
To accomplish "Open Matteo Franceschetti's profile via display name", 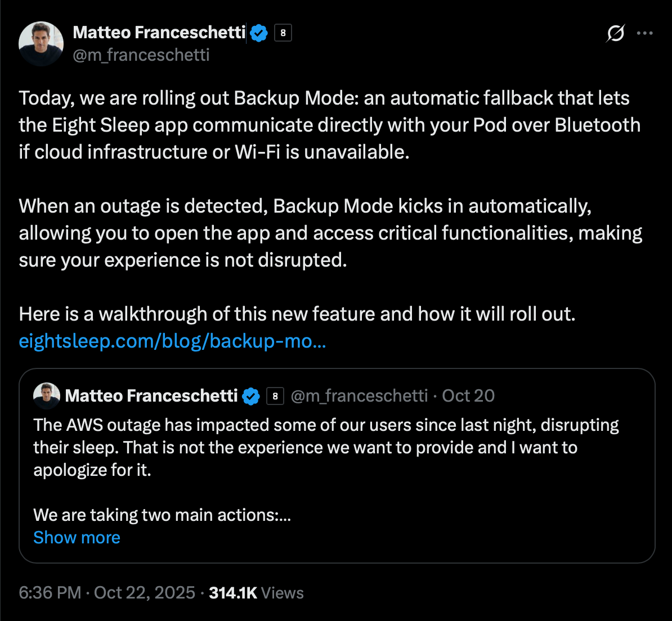I will click(159, 33).
